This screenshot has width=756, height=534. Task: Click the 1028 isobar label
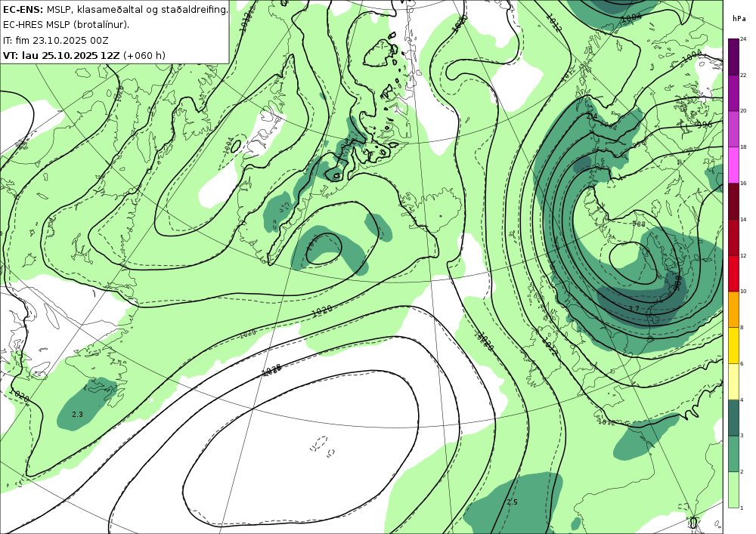click(271, 370)
